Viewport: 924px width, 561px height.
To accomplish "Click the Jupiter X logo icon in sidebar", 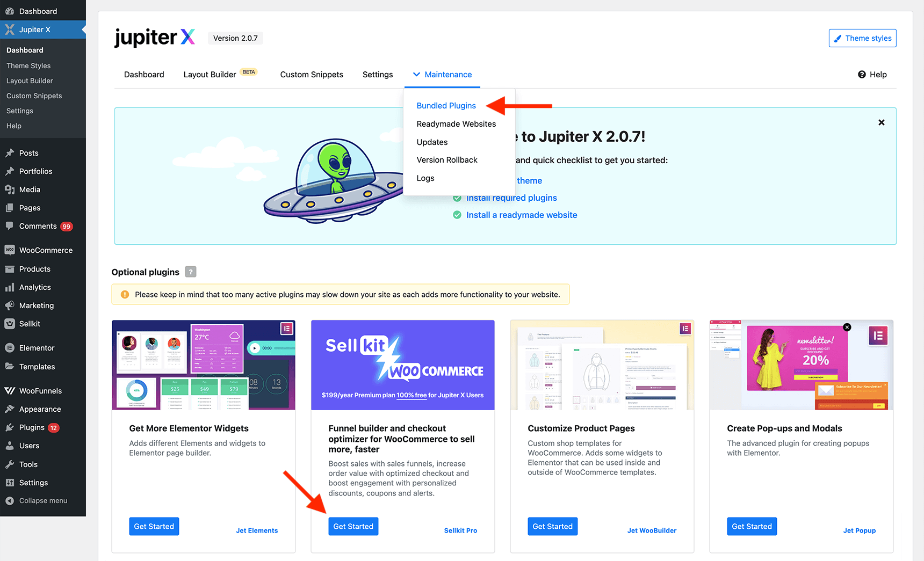I will 10,30.
